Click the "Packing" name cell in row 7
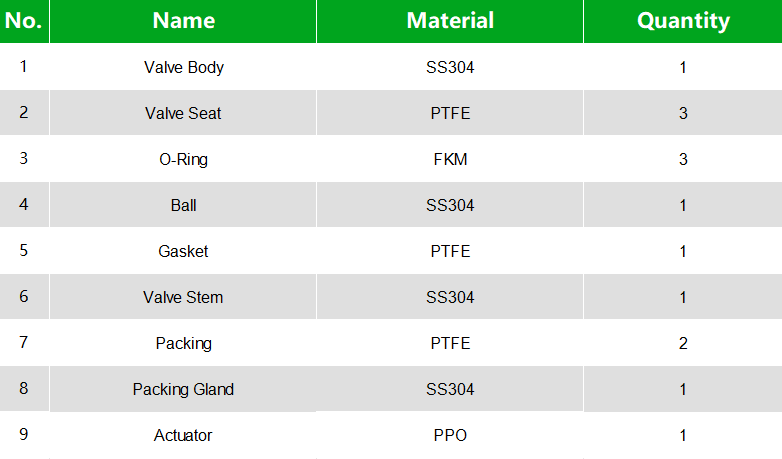The height and width of the screenshot is (459, 782). click(183, 343)
